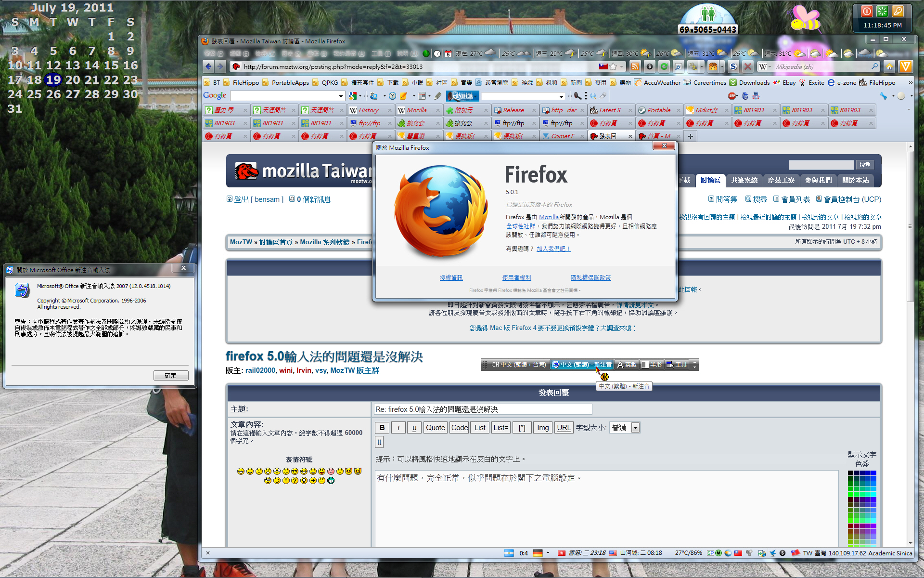Screen dimensions: 924x578
Task: Expand the Google toolbar search dropdown
Action: pos(341,96)
